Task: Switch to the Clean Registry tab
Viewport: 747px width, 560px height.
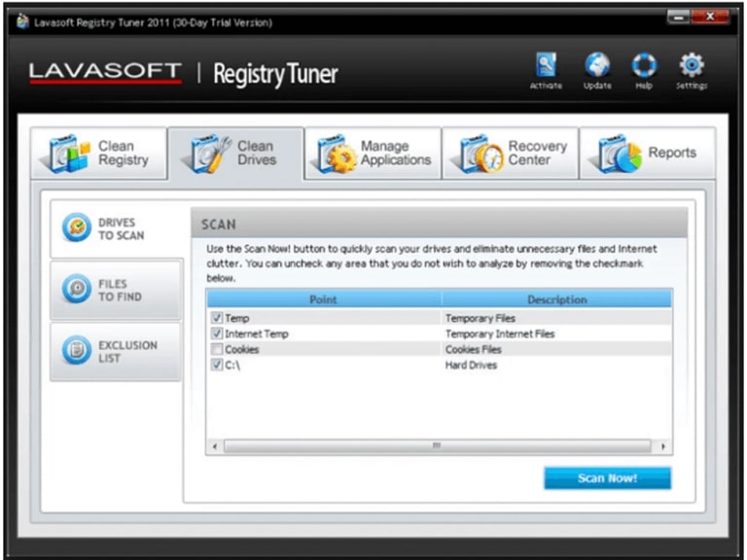Action: (99, 154)
